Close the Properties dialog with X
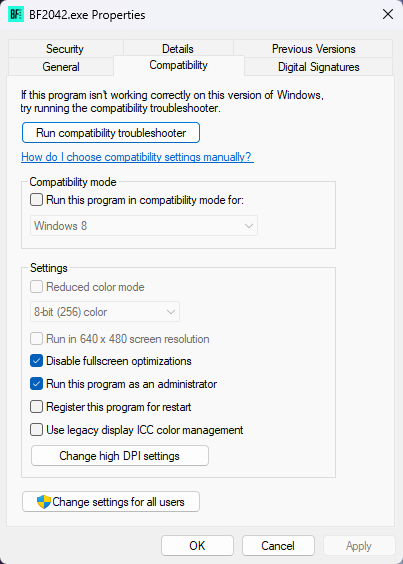This screenshot has width=403, height=564. click(x=388, y=15)
